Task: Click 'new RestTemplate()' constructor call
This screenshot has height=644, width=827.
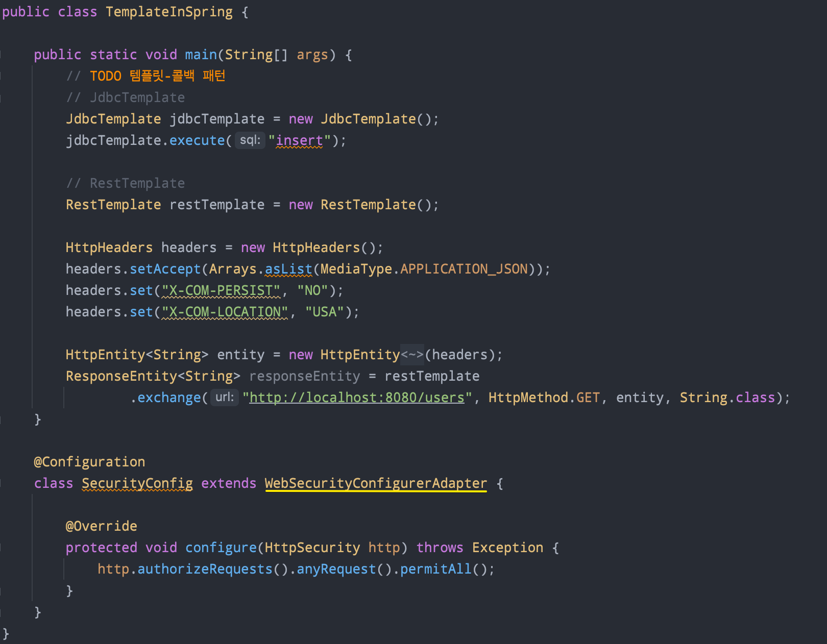Action: pos(360,205)
